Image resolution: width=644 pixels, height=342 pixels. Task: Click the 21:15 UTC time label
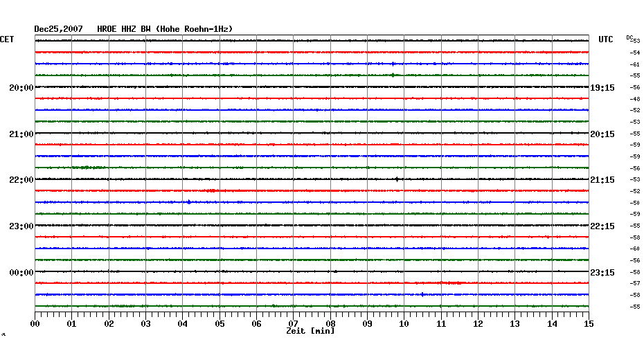coord(602,180)
